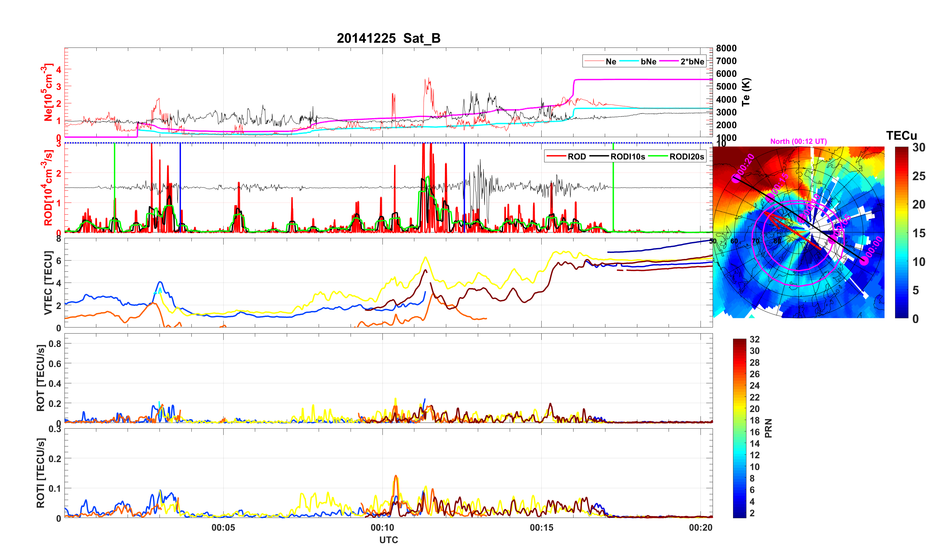
Task: Click the magenta 2*bNe legend line sample
Action: coord(669,61)
